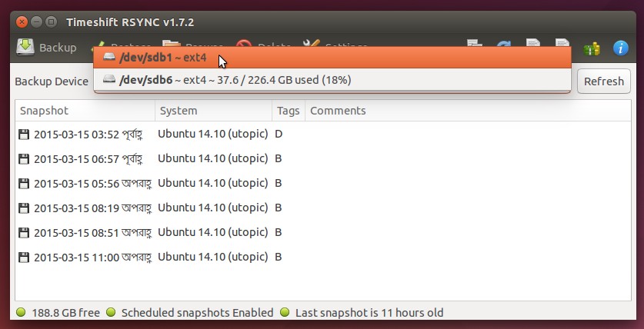Select snapshot 2015-03-15 05:56
644x329 pixels.
(x=323, y=184)
